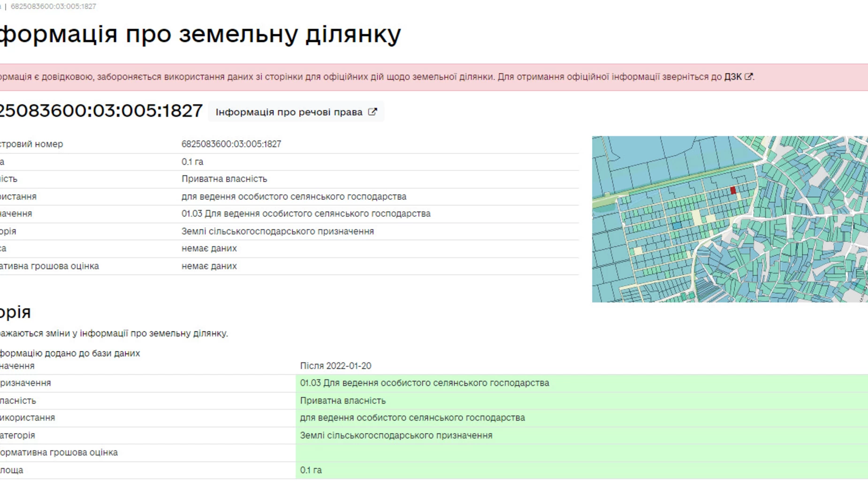Image resolution: width=868 pixels, height=488 pixels.
Task: Click the 0.1 га value in details table
Action: coord(192,162)
